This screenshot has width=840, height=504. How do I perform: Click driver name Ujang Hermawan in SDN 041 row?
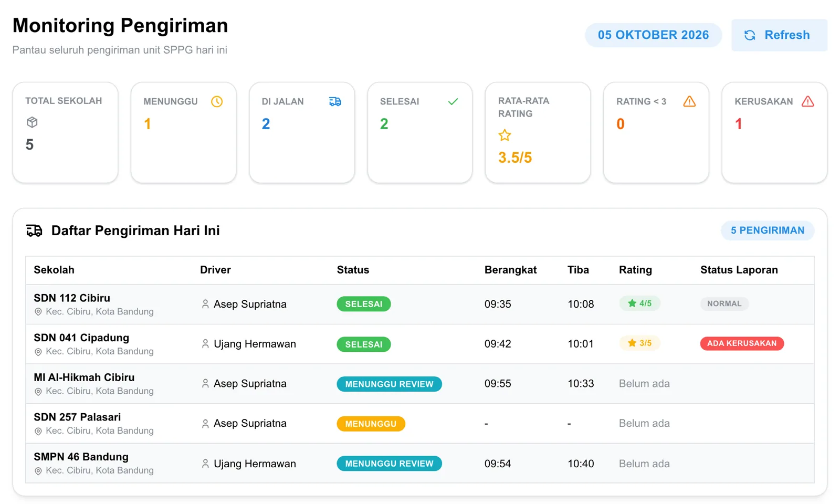[x=255, y=344]
